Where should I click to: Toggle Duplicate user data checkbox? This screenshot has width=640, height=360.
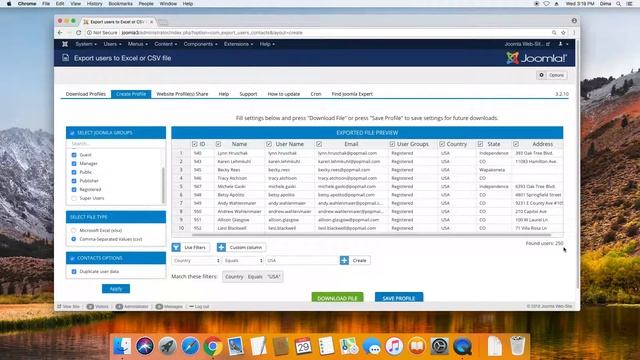click(x=74, y=271)
